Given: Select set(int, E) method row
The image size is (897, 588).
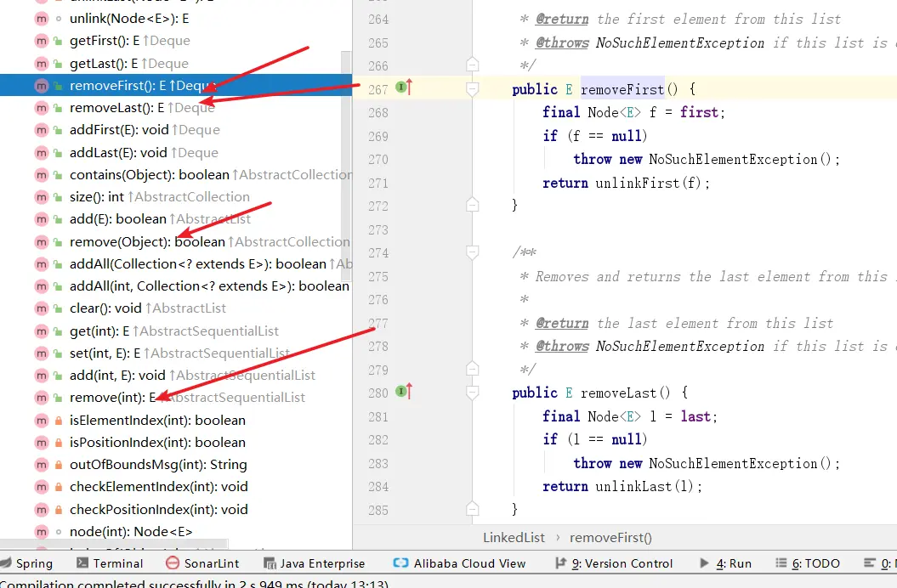Looking at the screenshot, I should [x=176, y=353].
